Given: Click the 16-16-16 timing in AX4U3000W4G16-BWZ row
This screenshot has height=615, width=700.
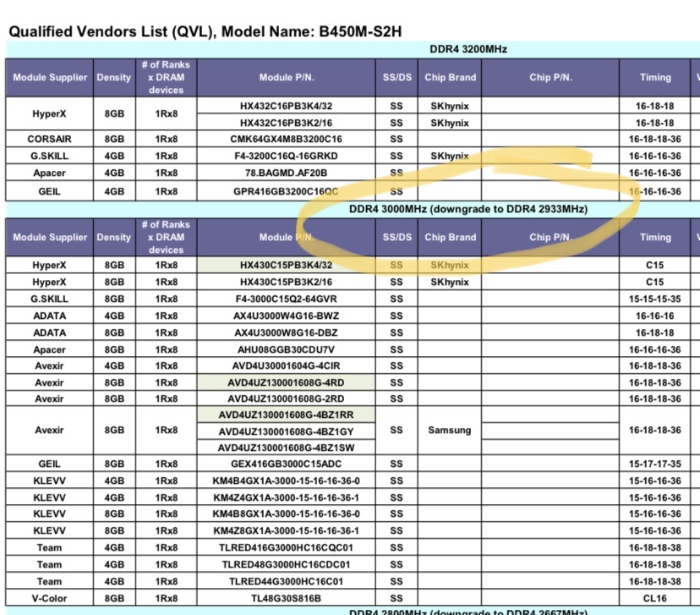Looking at the screenshot, I should [x=655, y=316].
